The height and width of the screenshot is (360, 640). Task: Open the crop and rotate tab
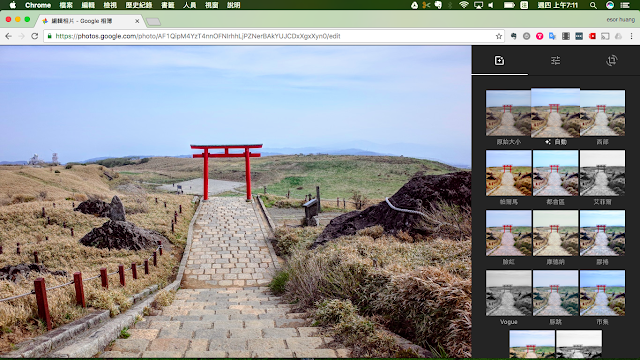611,61
